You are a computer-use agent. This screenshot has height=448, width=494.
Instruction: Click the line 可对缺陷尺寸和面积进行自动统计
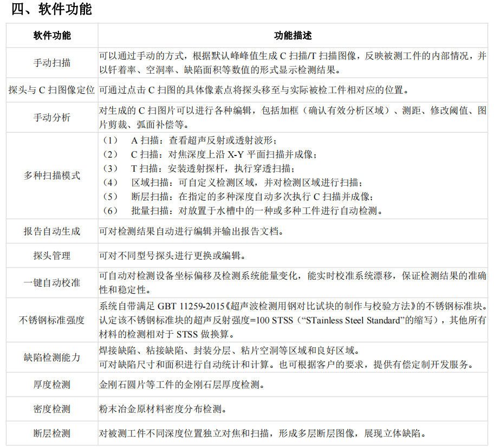pyautogui.click(x=287, y=365)
